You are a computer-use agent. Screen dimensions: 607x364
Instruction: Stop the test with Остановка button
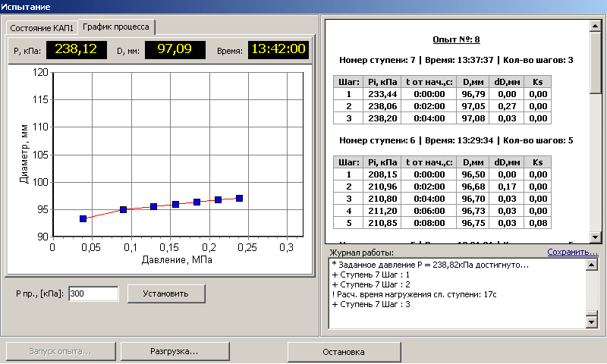(344, 353)
